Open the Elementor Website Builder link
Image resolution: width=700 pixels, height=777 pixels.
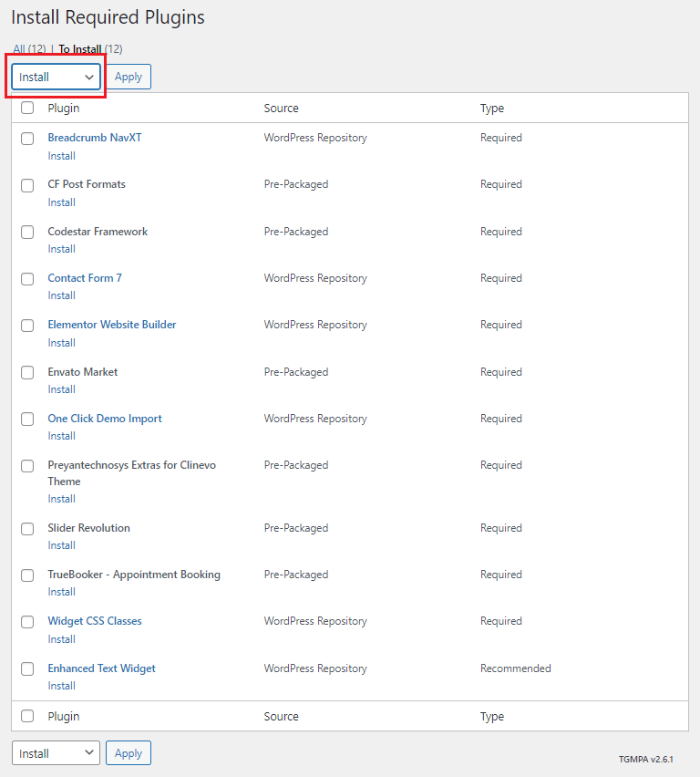(112, 325)
